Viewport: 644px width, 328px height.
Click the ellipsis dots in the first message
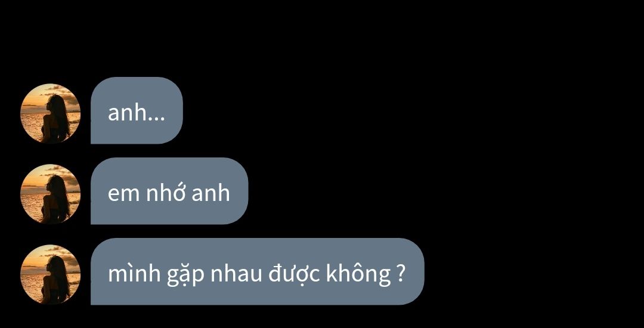point(156,119)
